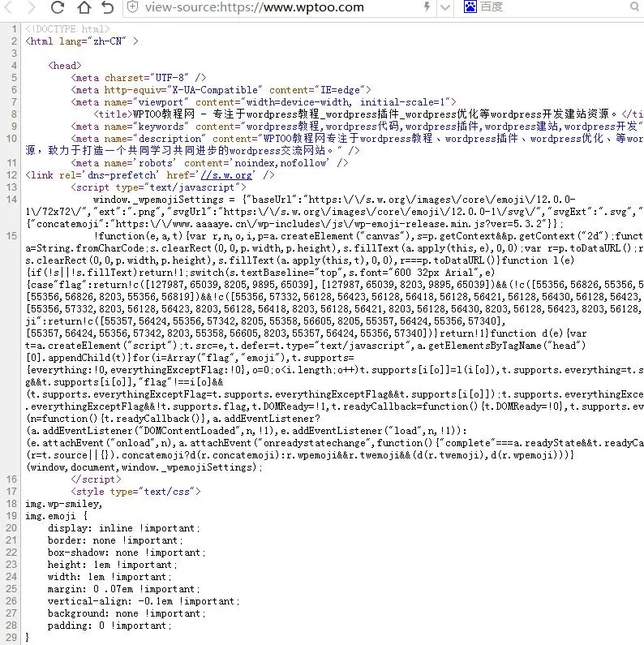This screenshot has height=645, width=644.
Task: Click the height: 1em !important line
Action: [x=112, y=565]
